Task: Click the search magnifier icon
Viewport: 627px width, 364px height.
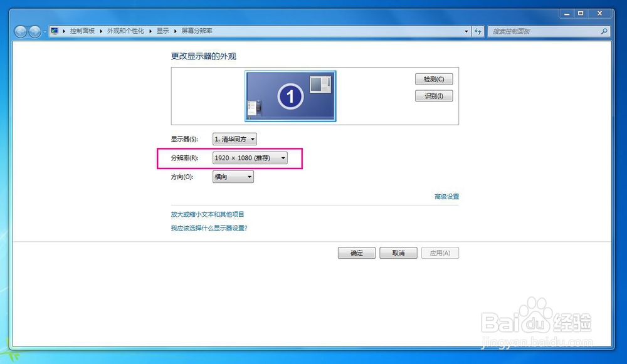Action: tap(604, 31)
